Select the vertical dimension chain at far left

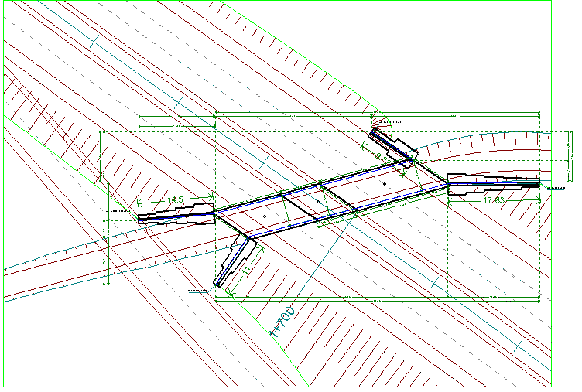103,209
